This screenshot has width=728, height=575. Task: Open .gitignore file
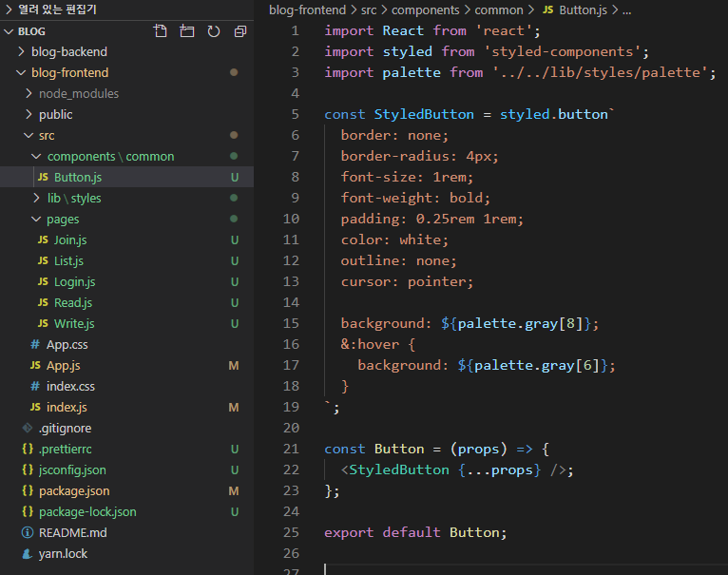point(126,428)
